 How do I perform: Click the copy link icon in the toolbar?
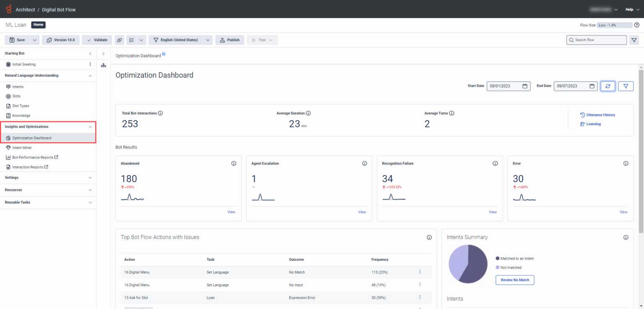119,40
